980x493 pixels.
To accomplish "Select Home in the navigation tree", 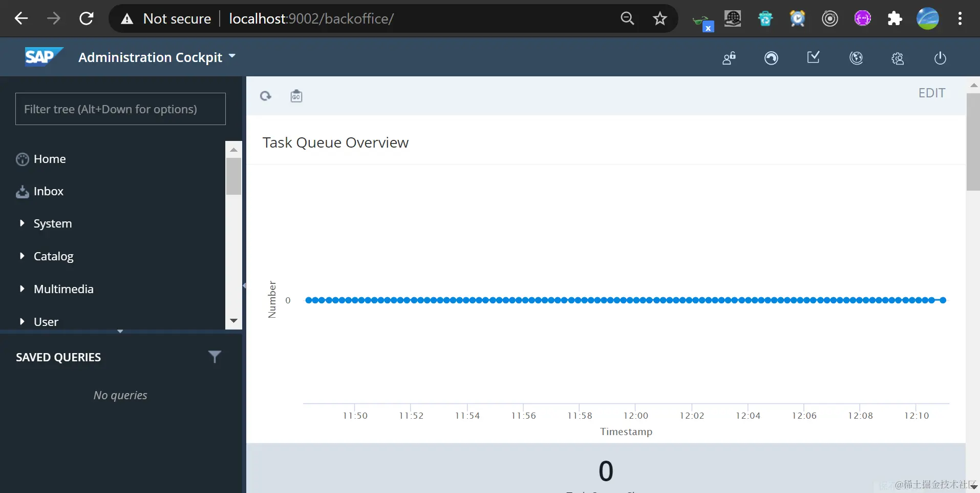I will click(x=50, y=159).
